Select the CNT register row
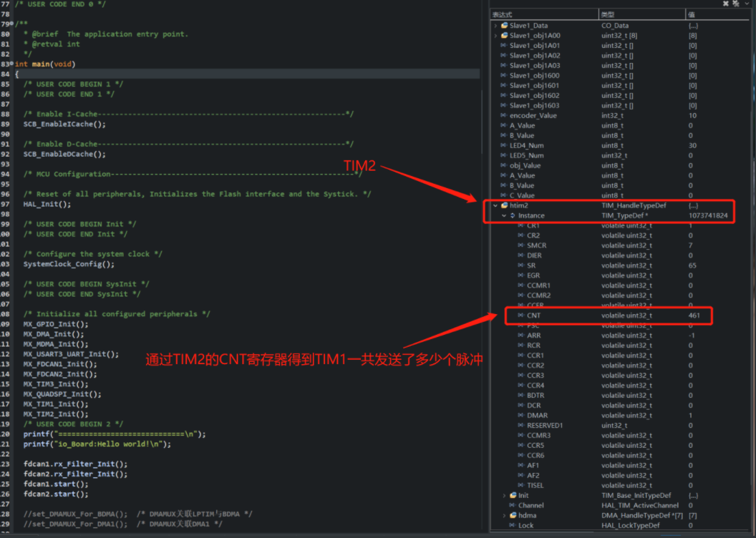Viewport: 756px width, 538px height. [x=566, y=315]
